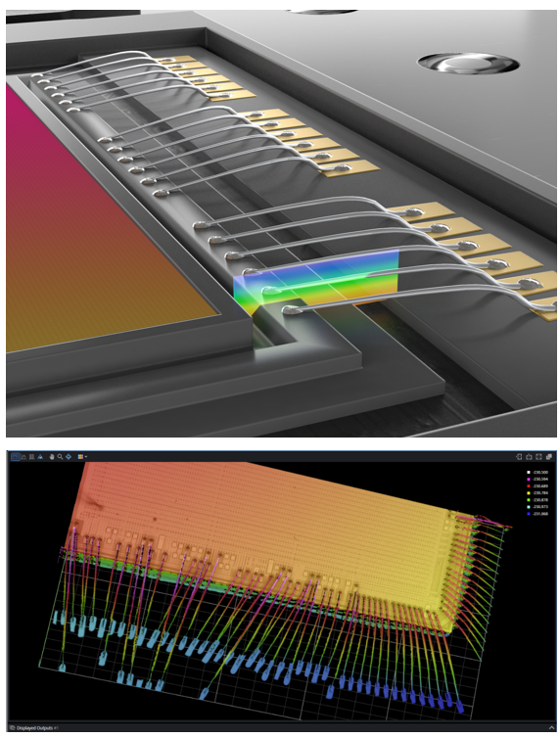Click the first icon in top-right viewer controls
This screenshot has width=560, height=738.
point(520,456)
